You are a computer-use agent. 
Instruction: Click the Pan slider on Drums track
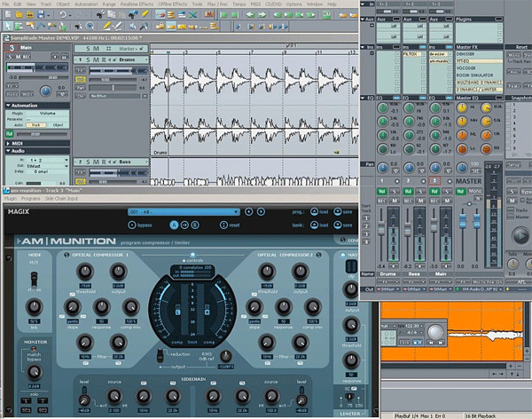coord(113,88)
